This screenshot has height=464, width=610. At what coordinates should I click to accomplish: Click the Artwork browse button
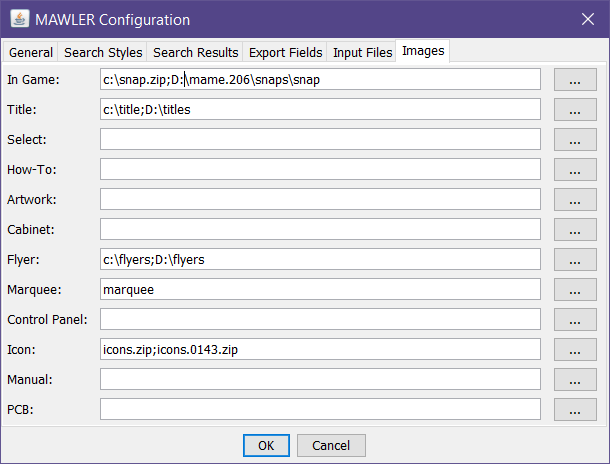574,200
